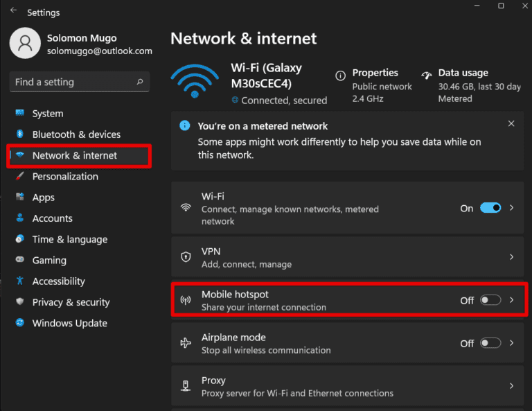Image resolution: width=532 pixels, height=411 pixels.
Task: Click the Find a setting search box
Action: (x=73, y=82)
